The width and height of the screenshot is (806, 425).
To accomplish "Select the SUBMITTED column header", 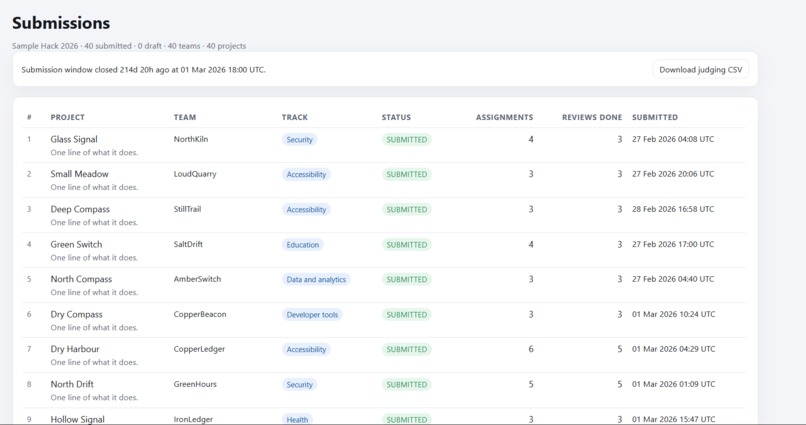I will tap(655, 117).
